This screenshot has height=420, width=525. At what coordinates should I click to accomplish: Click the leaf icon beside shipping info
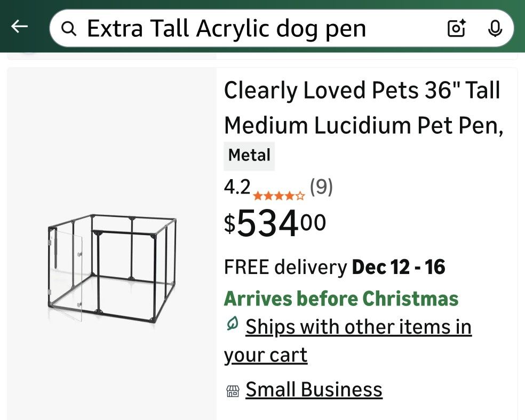pyautogui.click(x=232, y=324)
